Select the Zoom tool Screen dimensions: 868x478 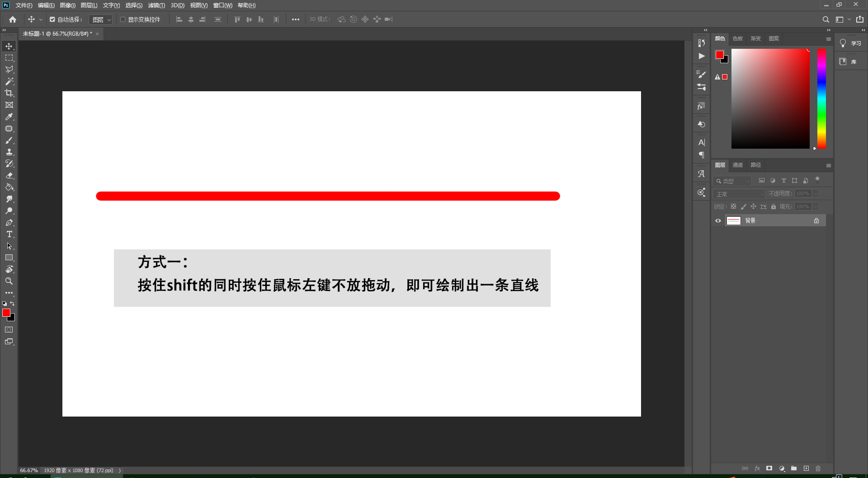[x=9, y=281]
